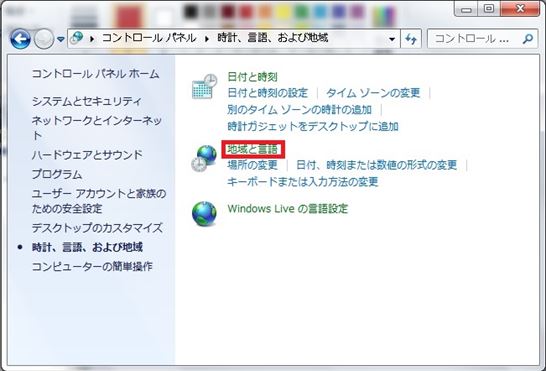Image resolution: width=546 pixels, height=371 pixels.
Task: Click 時計ガジェットをデスクトップに追加 link
Action: click(x=313, y=126)
